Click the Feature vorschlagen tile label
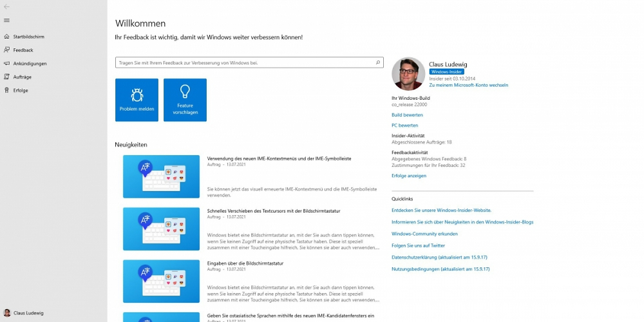This screenshot has width=644, height=322. coord(185,109)
